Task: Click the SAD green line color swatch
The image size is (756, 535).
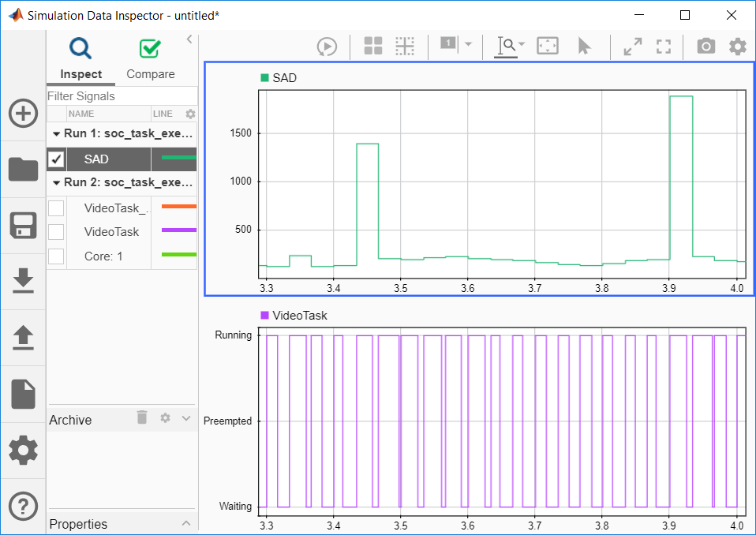Action: [179, 157]
